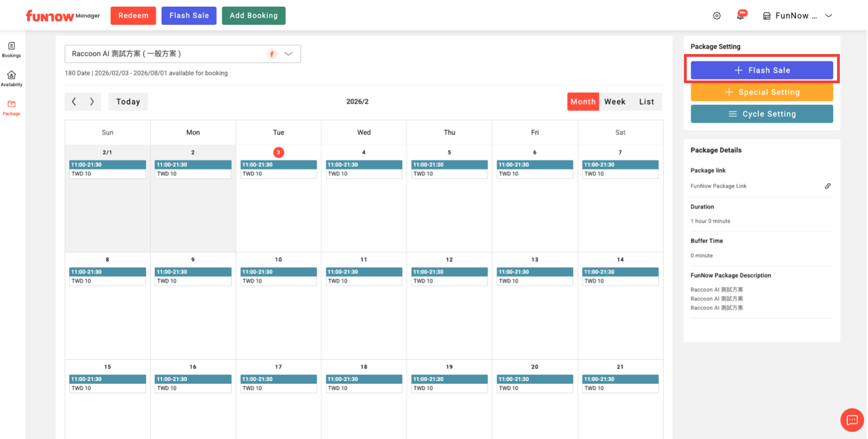Switch calendar to List view
This screenshot has height=439, width=868.
(x=646, y=102)
